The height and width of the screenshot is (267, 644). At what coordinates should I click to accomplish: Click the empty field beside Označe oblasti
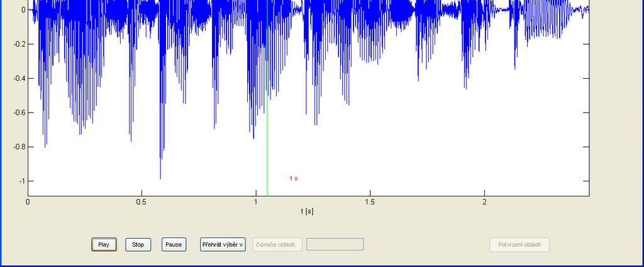click(x=335, y=244)
